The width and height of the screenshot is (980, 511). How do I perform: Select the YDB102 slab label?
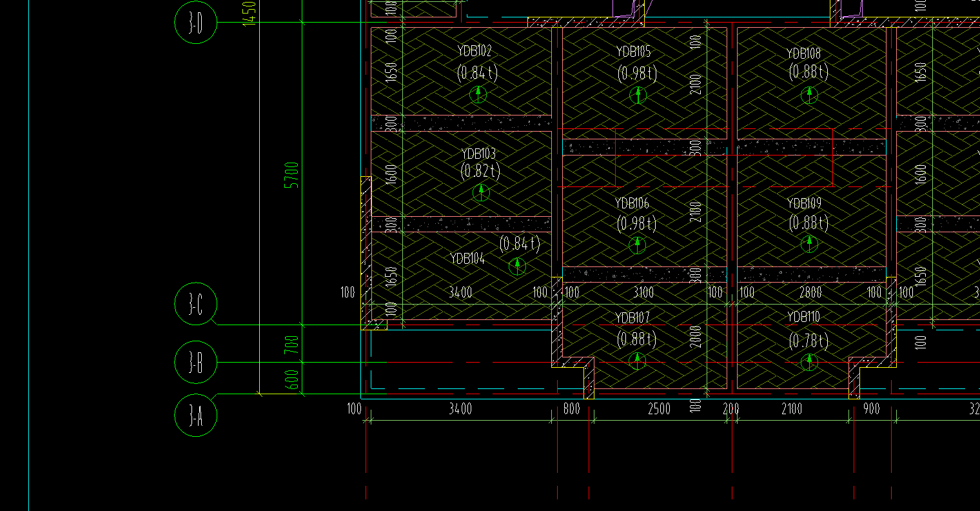click(x=475, y=51)
